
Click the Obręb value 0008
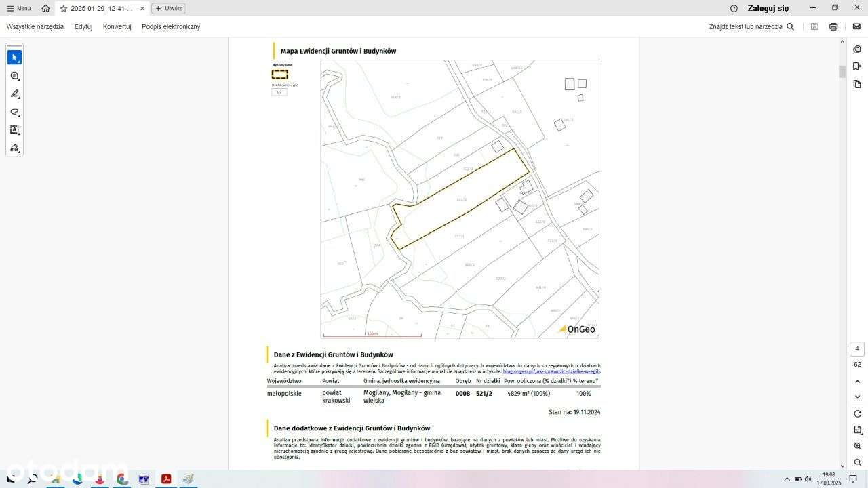462,394
